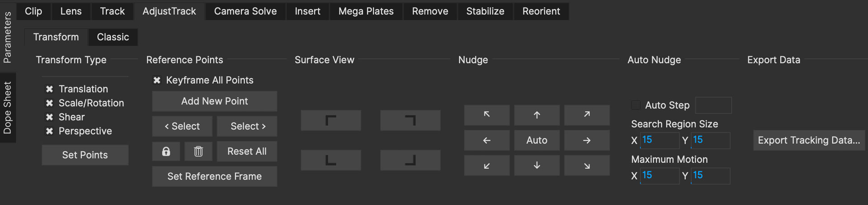Nudge left using the left arrow
Viewport: 868px width, 205px height.
486,140
